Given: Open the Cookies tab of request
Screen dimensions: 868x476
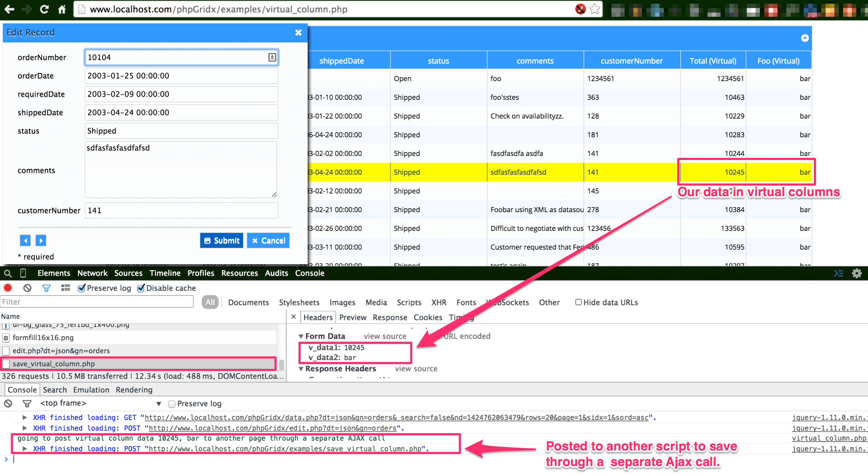Looking at the screenshot, I should [428, 317].
